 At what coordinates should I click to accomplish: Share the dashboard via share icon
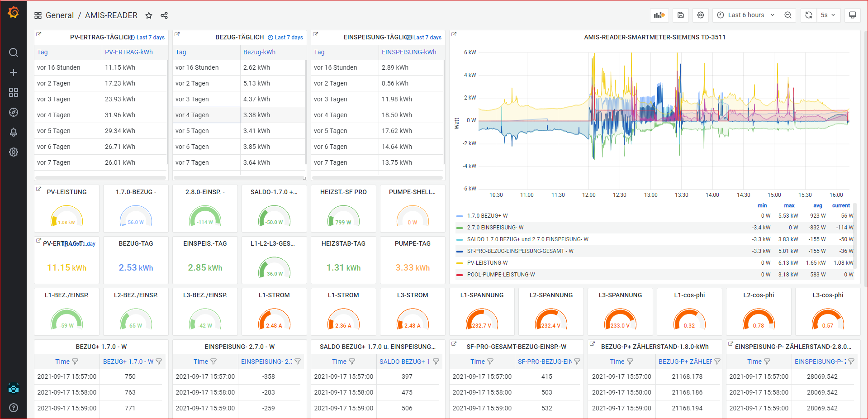[164, 15]
